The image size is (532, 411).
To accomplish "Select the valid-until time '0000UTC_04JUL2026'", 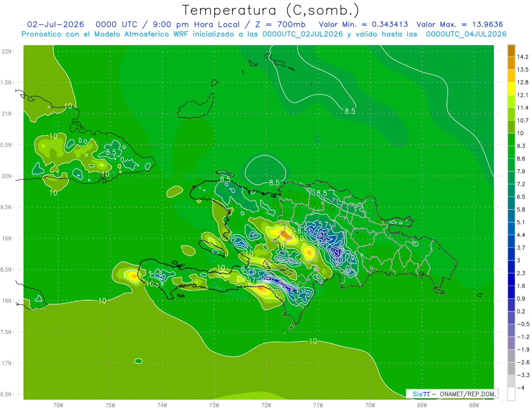I will pyautogui.click(x=466, y=34).
